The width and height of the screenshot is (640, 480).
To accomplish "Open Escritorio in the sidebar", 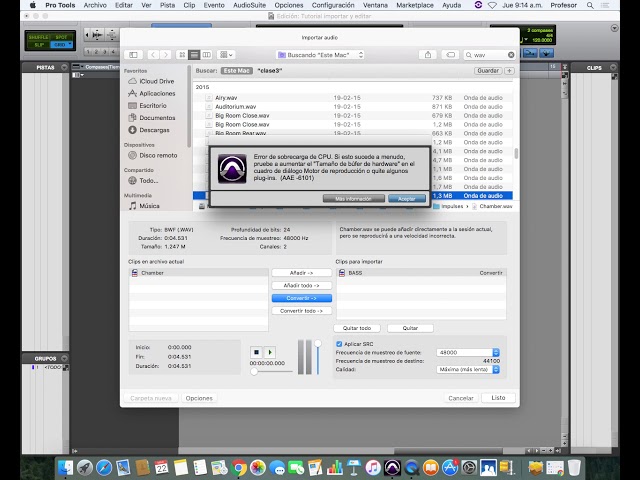I will pyautogui.click(x=147, y=106).
